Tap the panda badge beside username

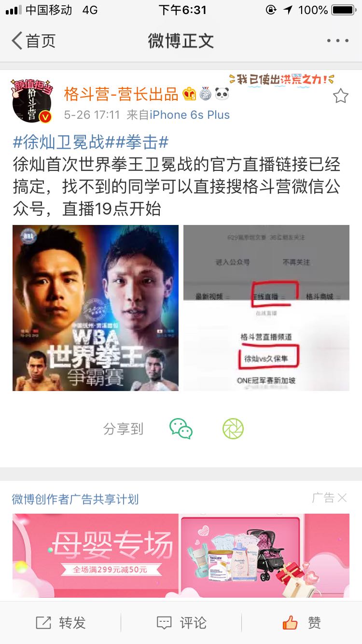tap(222, 94)
